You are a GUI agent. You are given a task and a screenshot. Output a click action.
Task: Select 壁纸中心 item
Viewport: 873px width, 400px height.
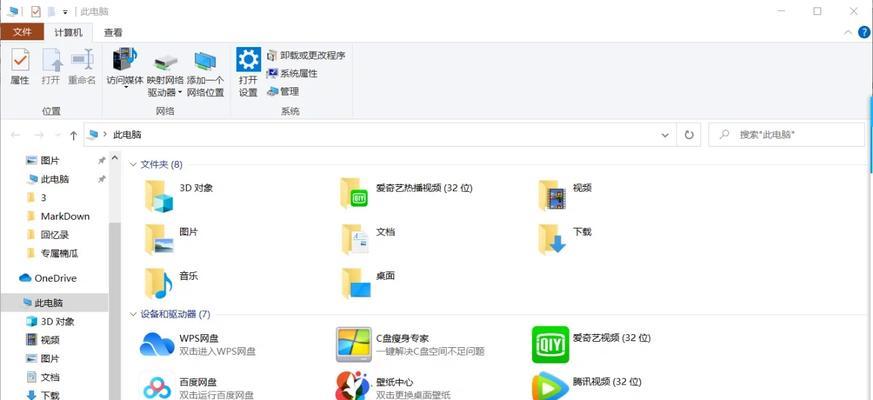point(393,387)
